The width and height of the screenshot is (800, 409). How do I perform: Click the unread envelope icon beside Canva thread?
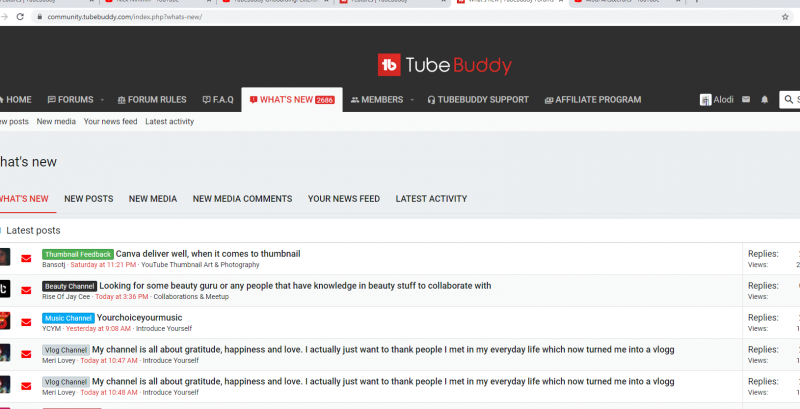(x=27, y=259)
